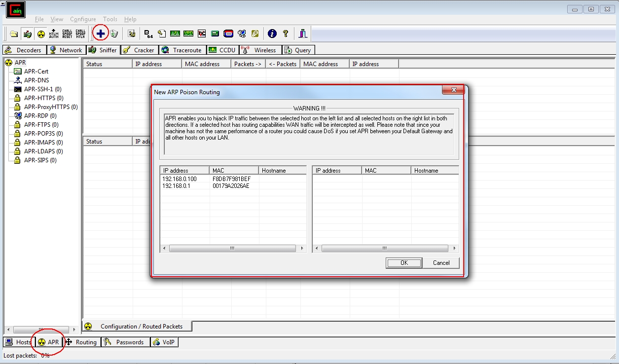This screenshot has height=364, width=619.
Task: Switch to the Passwords bottom tab
Action: [x=125, y=342]
